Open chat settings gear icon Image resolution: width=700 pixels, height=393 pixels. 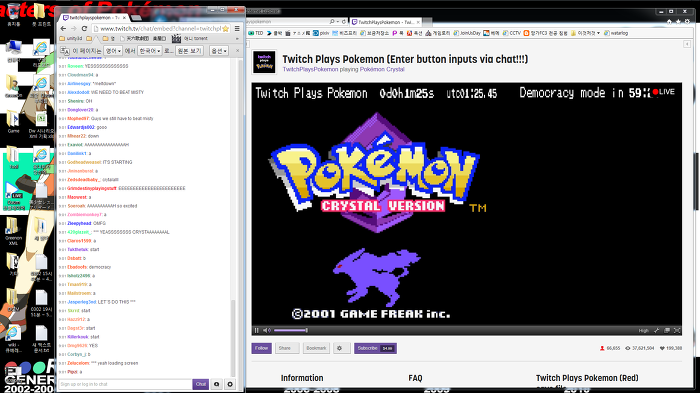click(x=230, y=384)
